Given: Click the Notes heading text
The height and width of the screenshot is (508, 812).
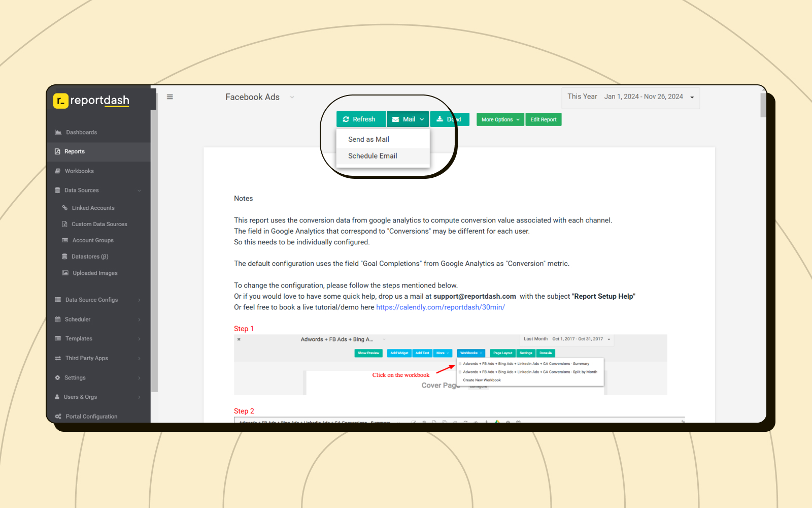Looking at the screenshot, I should tap(244, 199).
